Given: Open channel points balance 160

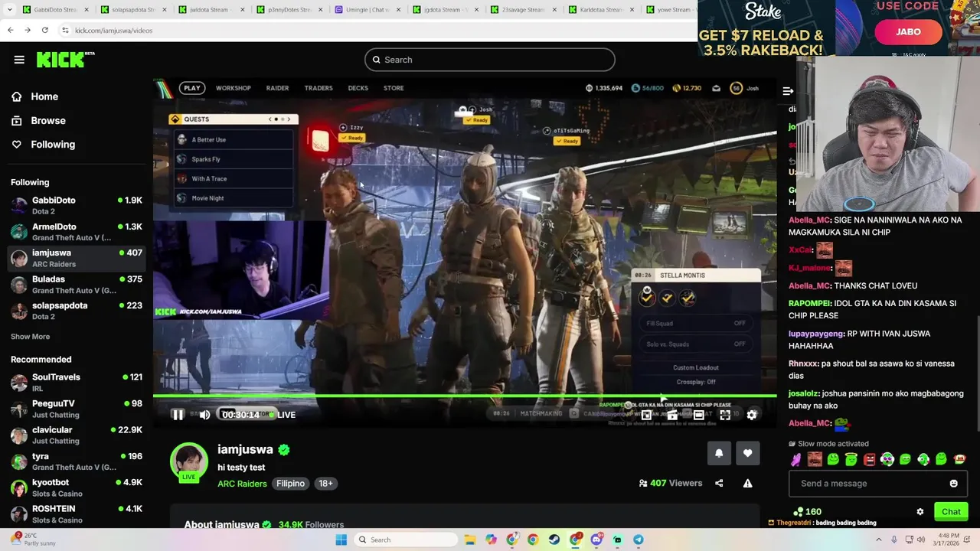Looking at the screenshot, I should [x=808, y=512].
